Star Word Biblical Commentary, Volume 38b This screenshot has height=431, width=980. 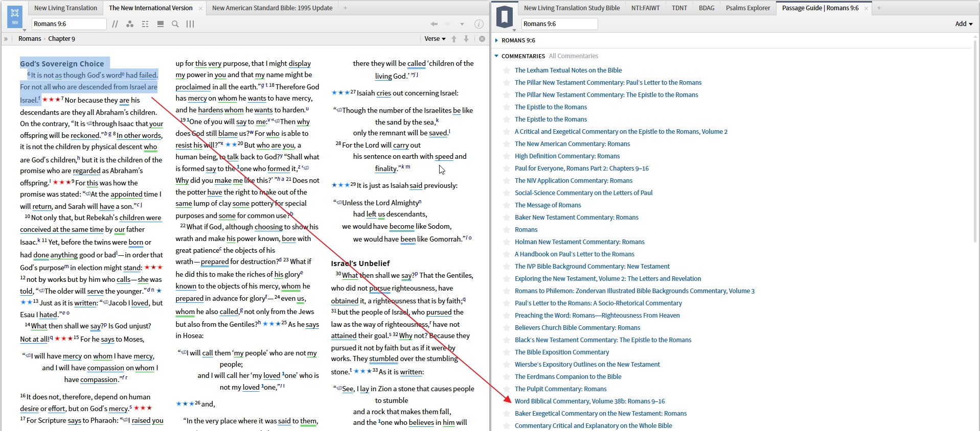tap(507, 401)
